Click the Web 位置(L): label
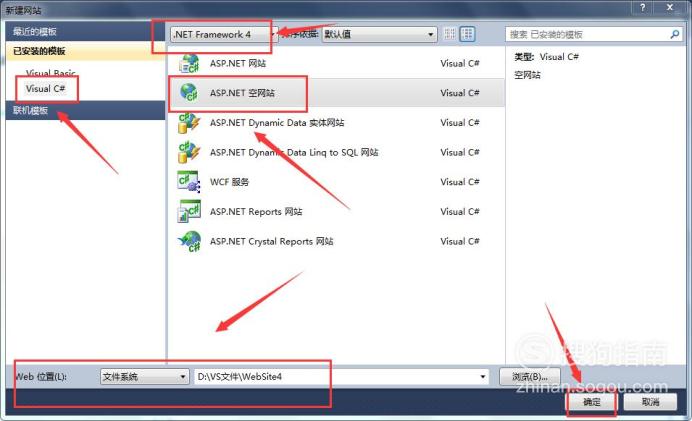Viewport: 692px width, 421px height. [x=41, y=377]
